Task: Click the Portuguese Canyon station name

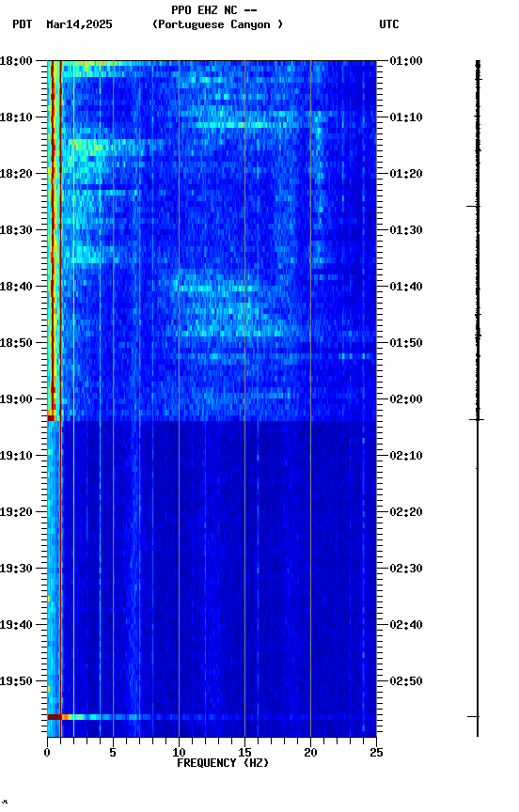Action: tap(217, 24)
